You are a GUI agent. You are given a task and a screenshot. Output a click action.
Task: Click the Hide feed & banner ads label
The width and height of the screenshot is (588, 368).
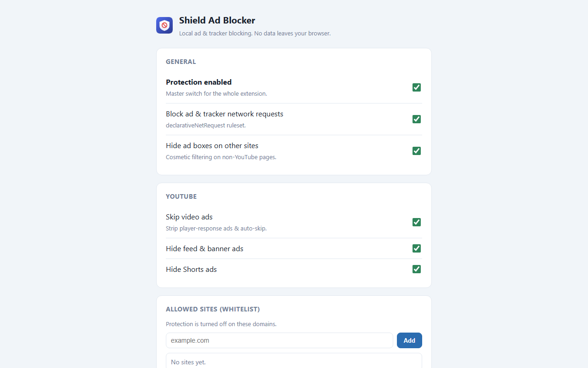point(204,248)
